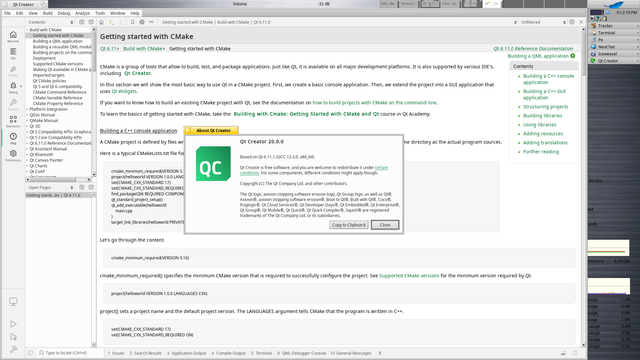Viewport: 640px width, 360px height.
Task: Click the help page vertical scrollbar
Action: tap(583, 187)
